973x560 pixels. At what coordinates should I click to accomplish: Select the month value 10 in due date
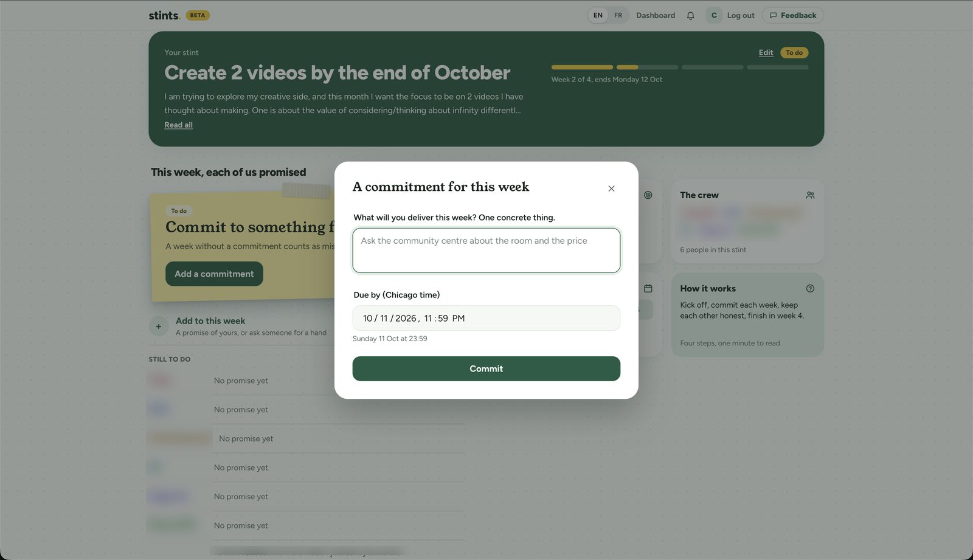click(368, 318)
